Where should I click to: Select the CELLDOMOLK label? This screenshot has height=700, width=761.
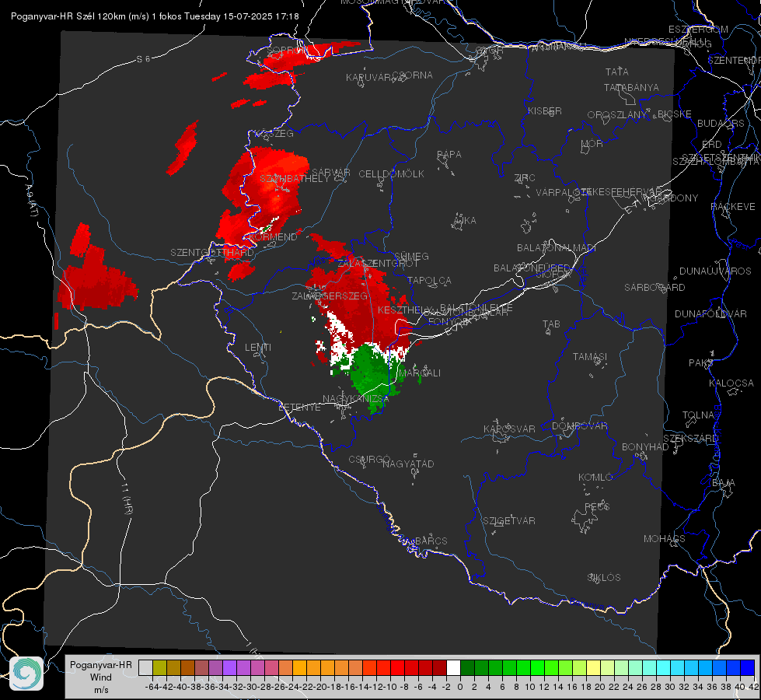[x=392, y=174]
